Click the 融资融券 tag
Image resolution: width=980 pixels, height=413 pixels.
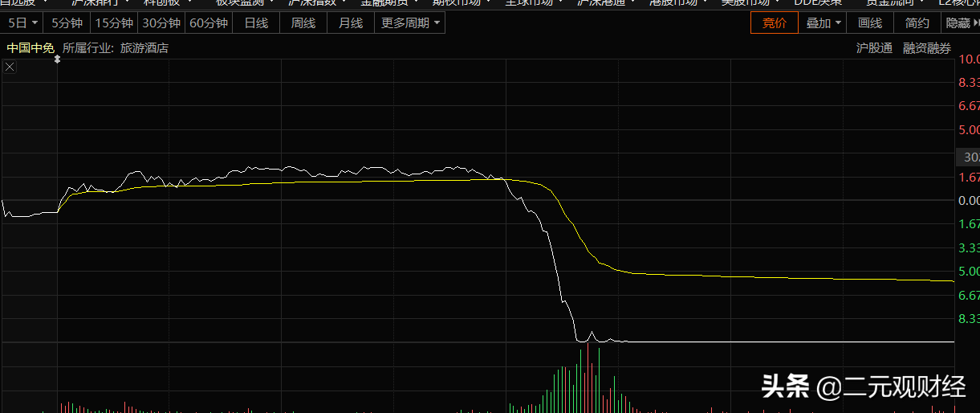[927, 48]
